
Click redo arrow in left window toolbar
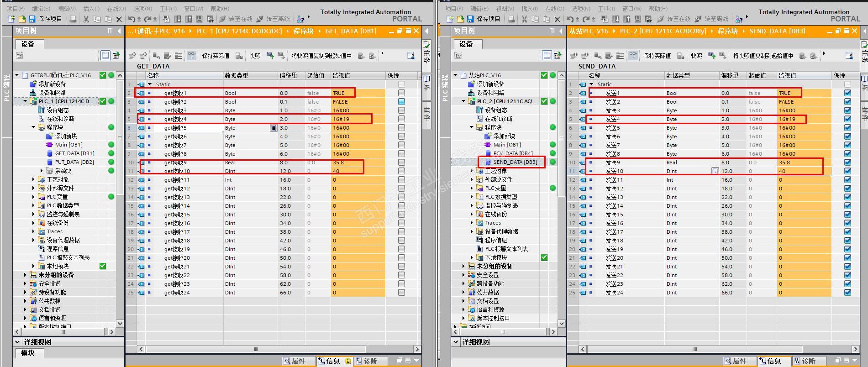pos(147,19)
